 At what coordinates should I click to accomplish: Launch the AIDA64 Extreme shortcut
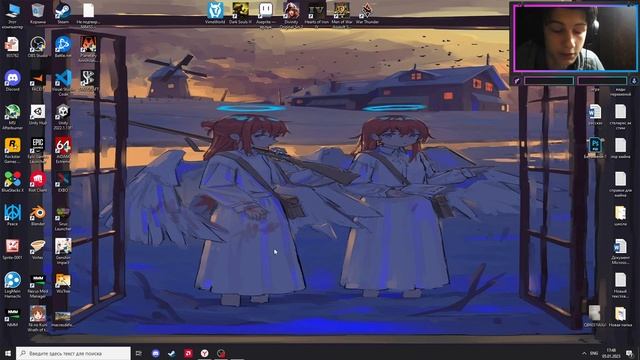tap(63, 150)
